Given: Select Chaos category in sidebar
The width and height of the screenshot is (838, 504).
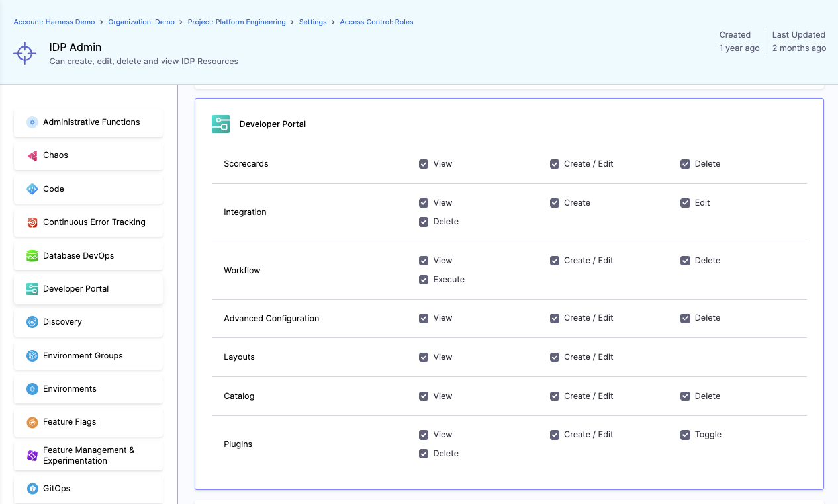Looking at the screenshot, I should [88, 155].
